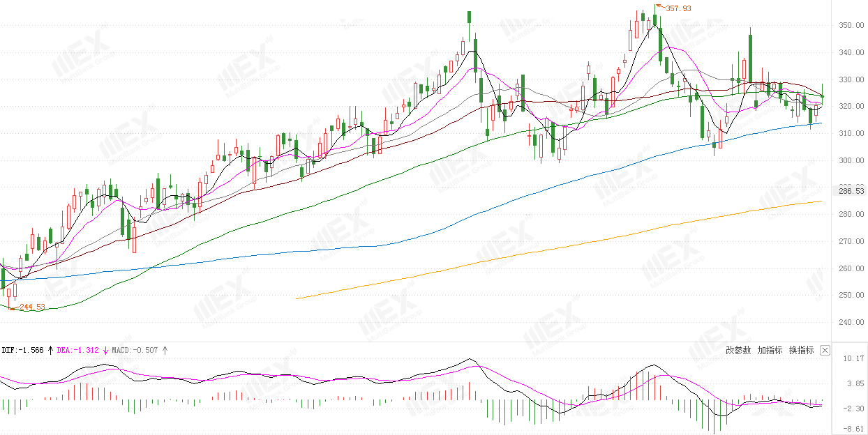Click 换指标 to switch indicator
This screenshot has height=435, width=868.
click(801, 350)
